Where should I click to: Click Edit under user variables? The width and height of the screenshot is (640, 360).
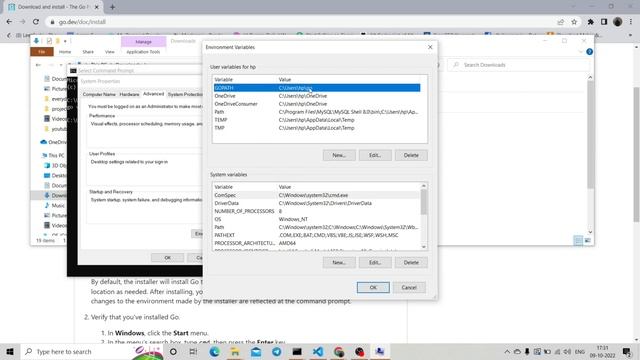click(x=375, y=155)
